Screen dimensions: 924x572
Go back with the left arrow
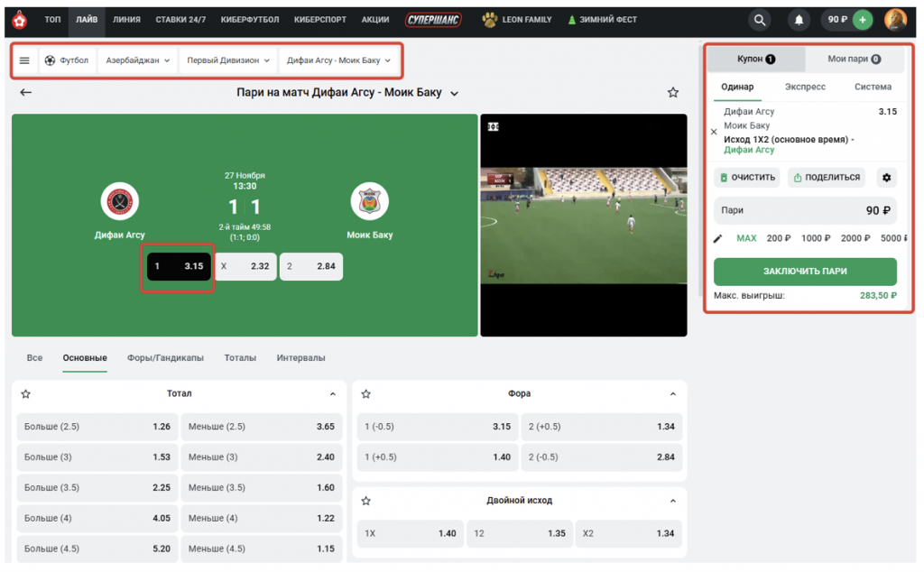(26, 92)
